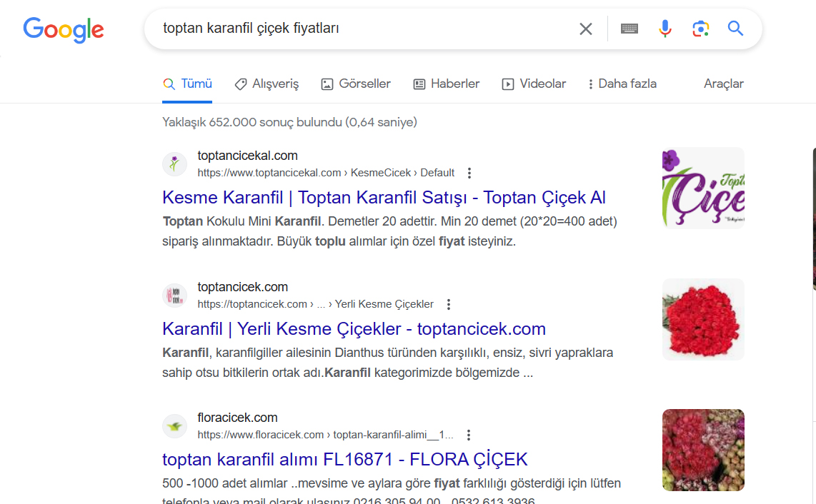Click the floracicek.com mixed flowers thumbnail
The width and height of the screenshot is (816, 504).
click(703, 450)
